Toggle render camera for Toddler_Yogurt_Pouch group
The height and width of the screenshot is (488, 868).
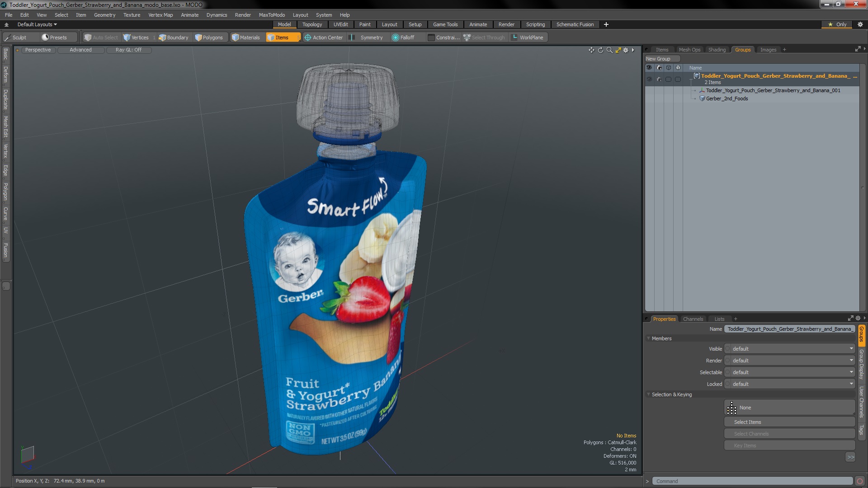pyautogui.click(x=659, y=79)
